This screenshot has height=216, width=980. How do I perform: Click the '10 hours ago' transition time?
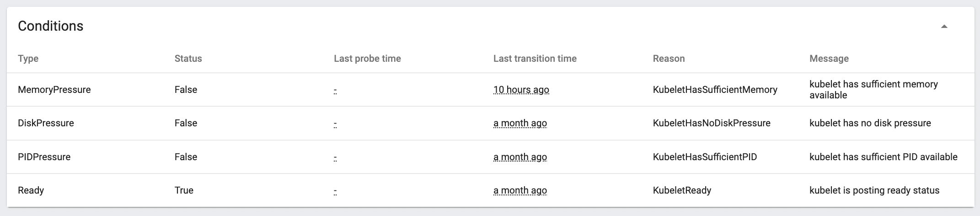521,90
